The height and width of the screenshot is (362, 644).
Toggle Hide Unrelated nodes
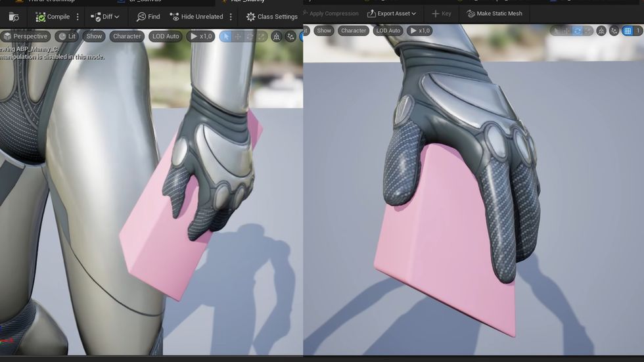click(196, 17)
